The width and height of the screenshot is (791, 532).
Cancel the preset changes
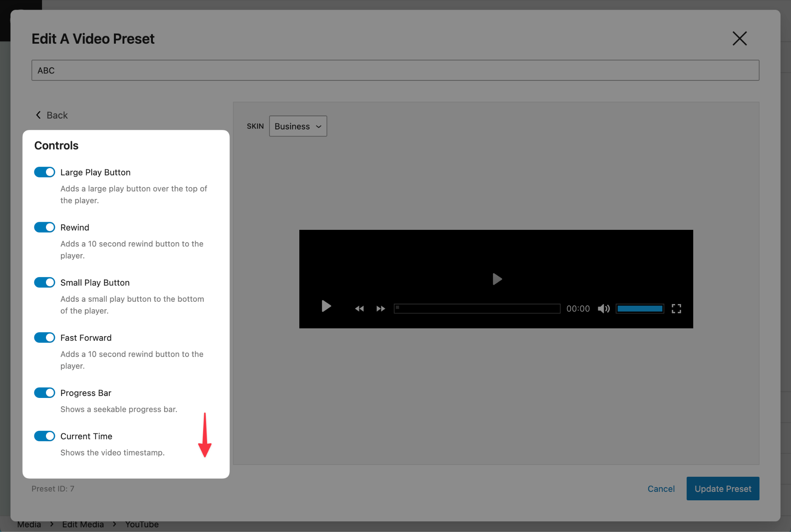coord(661,488)
